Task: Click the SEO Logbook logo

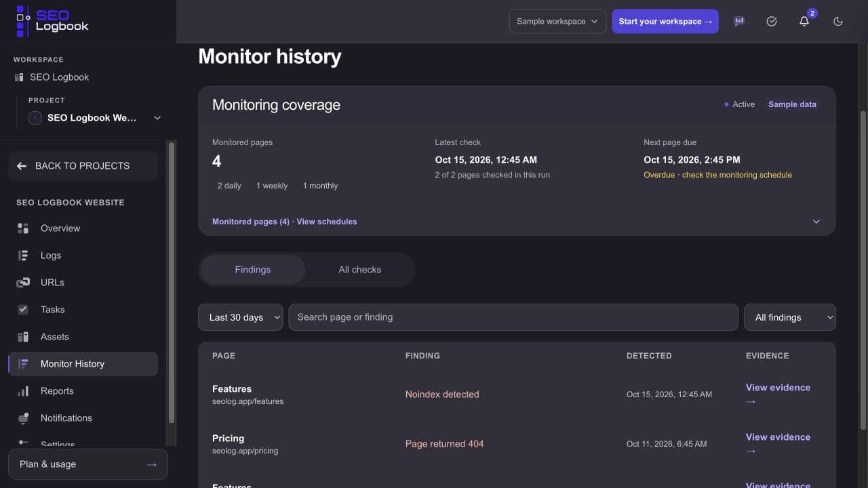Action: 52,21
